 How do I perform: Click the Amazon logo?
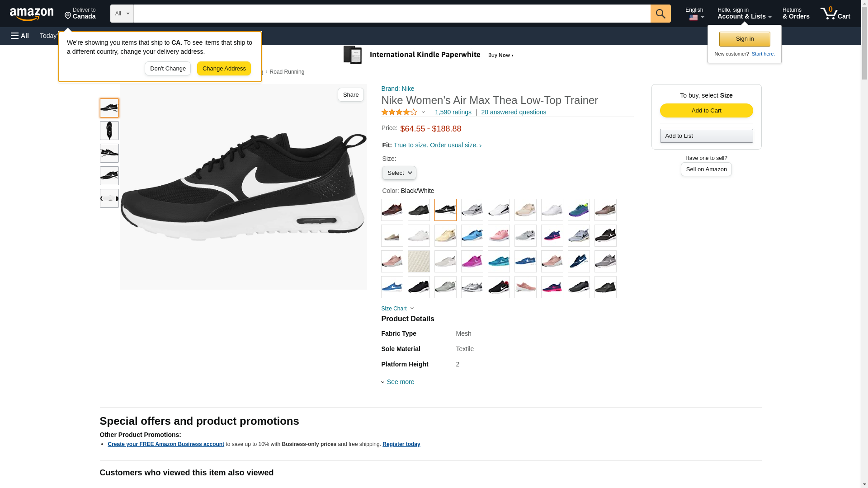click(32, 14)
